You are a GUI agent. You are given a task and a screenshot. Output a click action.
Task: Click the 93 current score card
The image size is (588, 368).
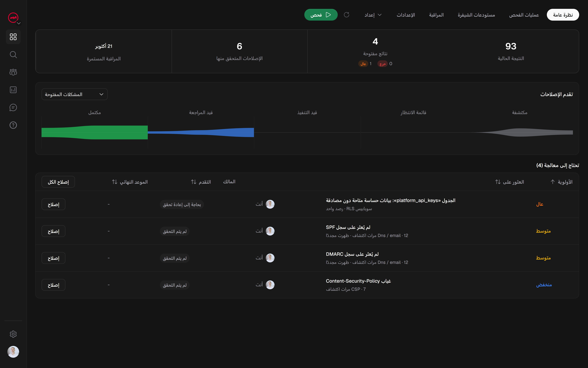click(x=511, y=51)
